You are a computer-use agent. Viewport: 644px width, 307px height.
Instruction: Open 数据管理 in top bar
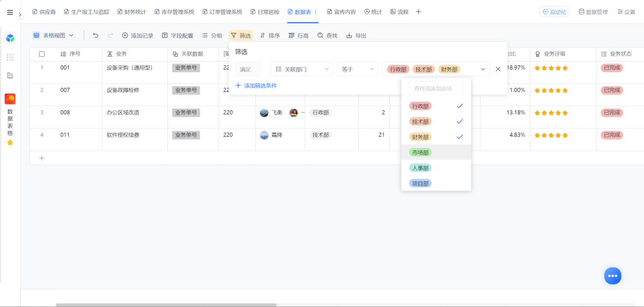593,12
